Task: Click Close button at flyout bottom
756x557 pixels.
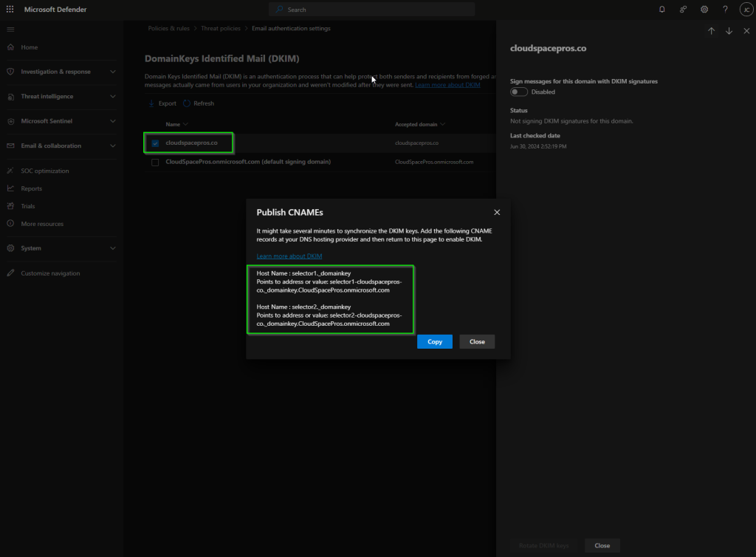Action: pyautogui.click(x=602, y=545)
